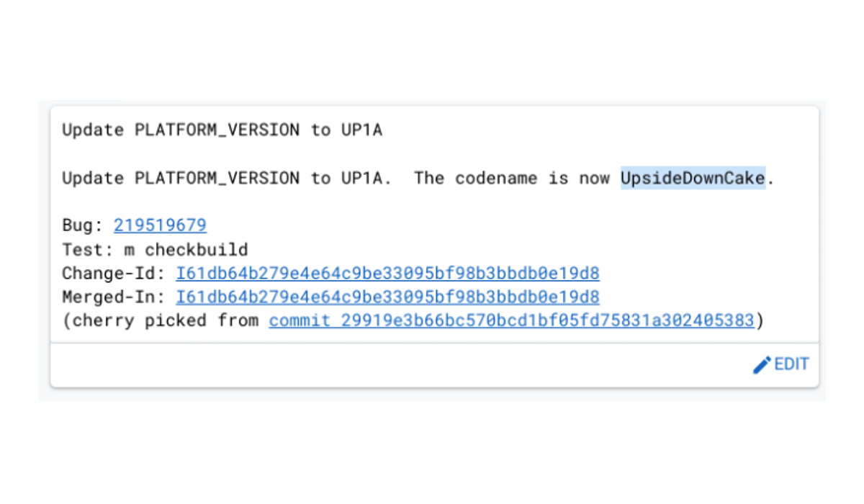Open the Change-Id hash link

click(x=387, y=274)
